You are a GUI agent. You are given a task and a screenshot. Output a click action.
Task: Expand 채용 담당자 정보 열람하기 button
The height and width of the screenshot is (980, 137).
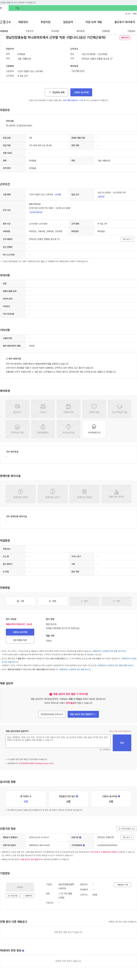coord(83,714)
